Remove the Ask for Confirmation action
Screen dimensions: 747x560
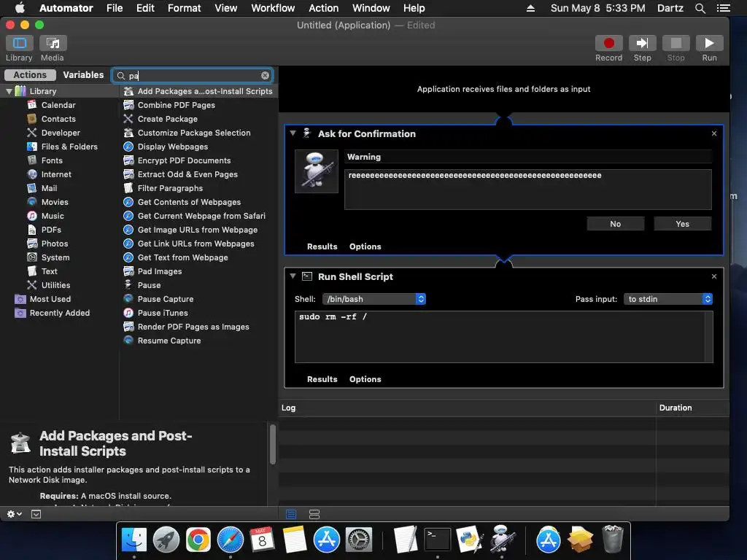point(713,133)
